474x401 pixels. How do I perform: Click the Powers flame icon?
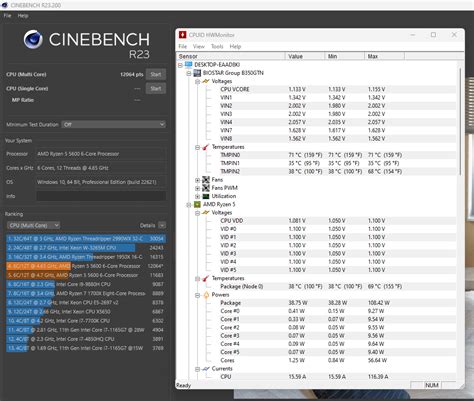pos(206,295)
